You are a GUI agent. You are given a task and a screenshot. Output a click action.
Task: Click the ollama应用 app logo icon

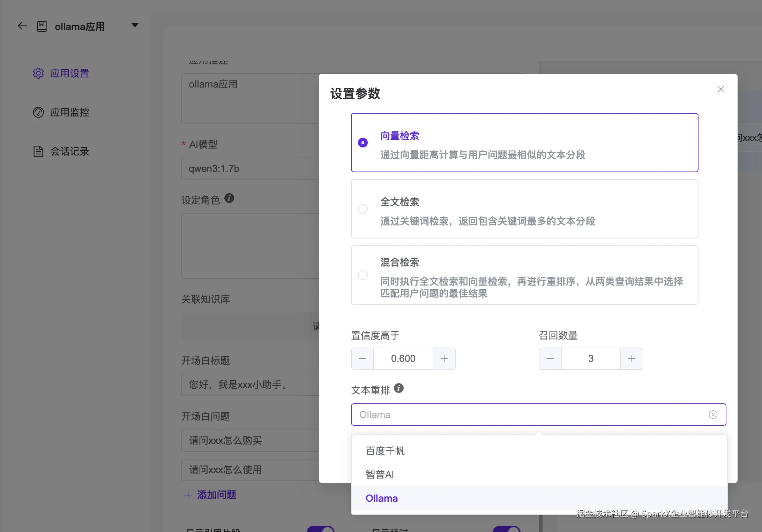click(42, 26)
